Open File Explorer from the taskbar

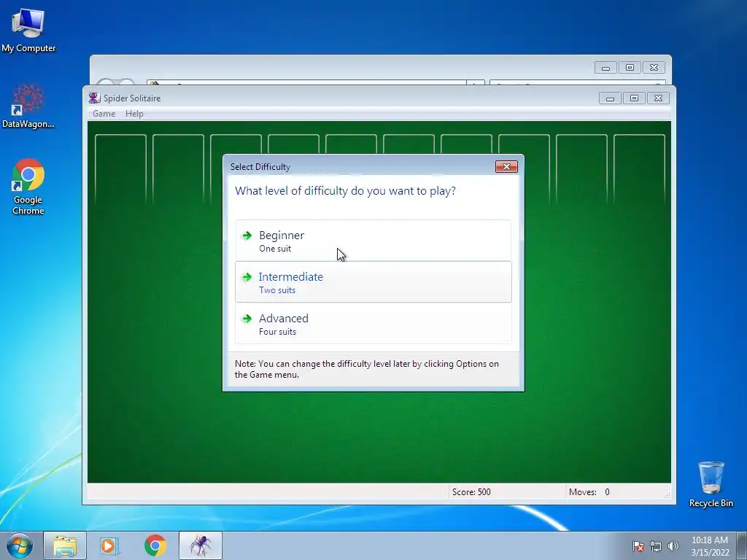[65, 545]
